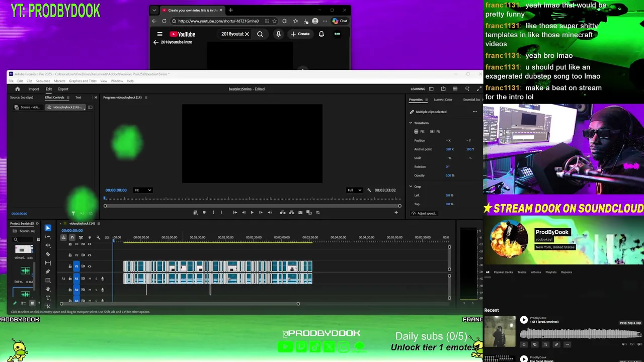Toggle nest insert mode in timeline toolbar
This screenshot has width=644, height=362.
click(63, 237)
